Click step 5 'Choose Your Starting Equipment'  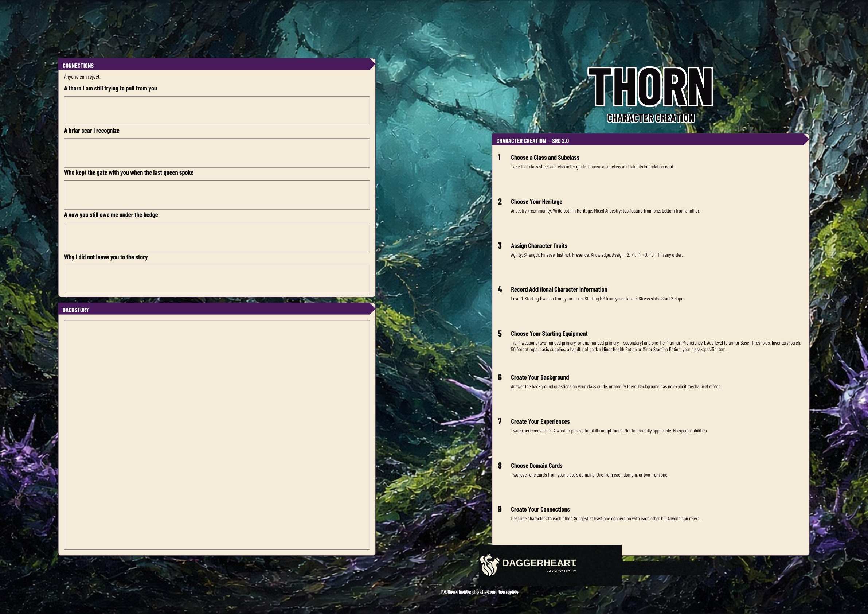549,334
